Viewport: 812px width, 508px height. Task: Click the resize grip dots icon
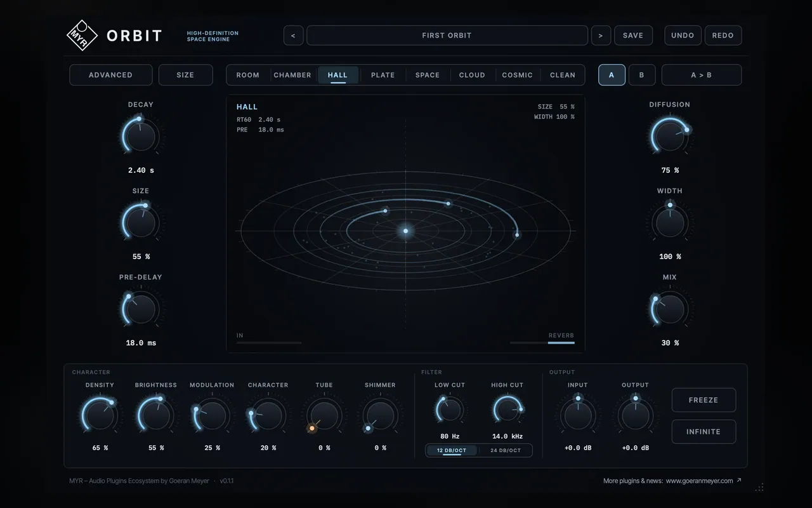click(x=759, y=488)
